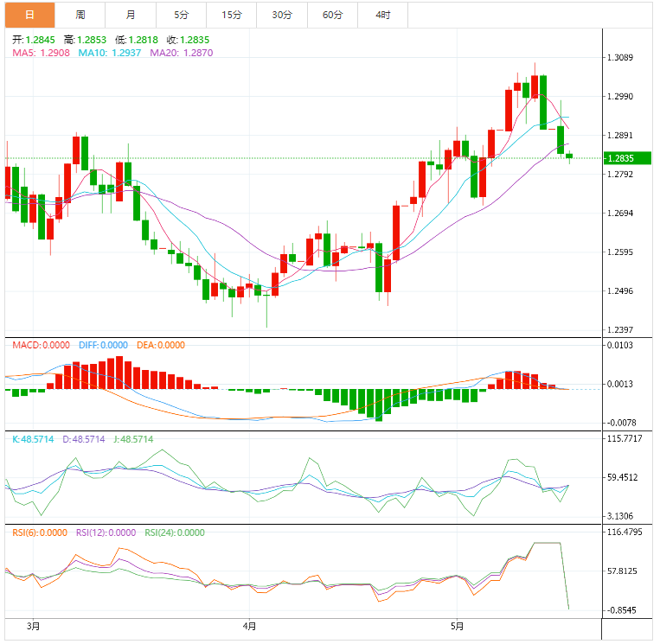
Task: Switch to the 月 monthly tab
Action: click(x=130, y=15)
